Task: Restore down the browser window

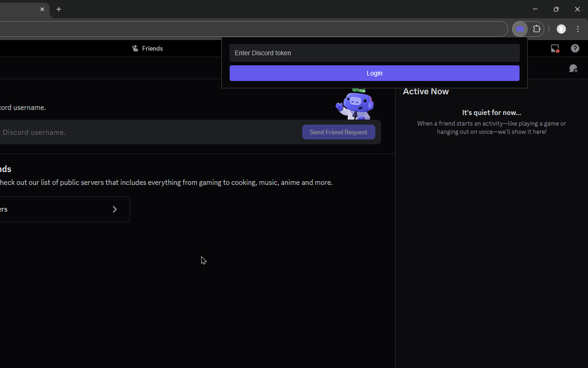Action: [556, 9]
